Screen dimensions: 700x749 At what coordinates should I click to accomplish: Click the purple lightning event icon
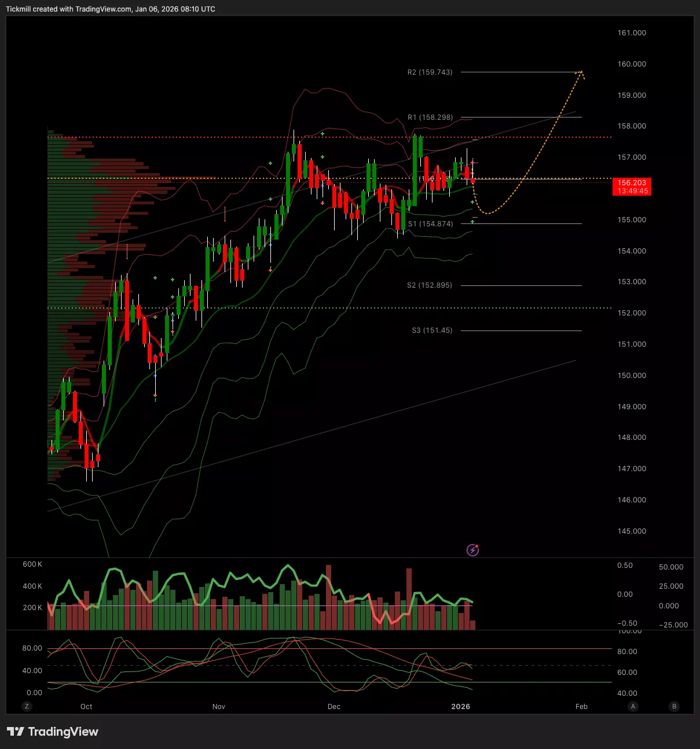click(473, 550)
